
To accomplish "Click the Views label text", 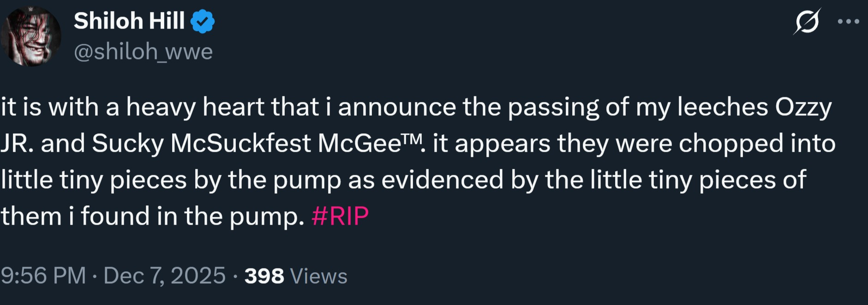I will [x=318, y=276].
